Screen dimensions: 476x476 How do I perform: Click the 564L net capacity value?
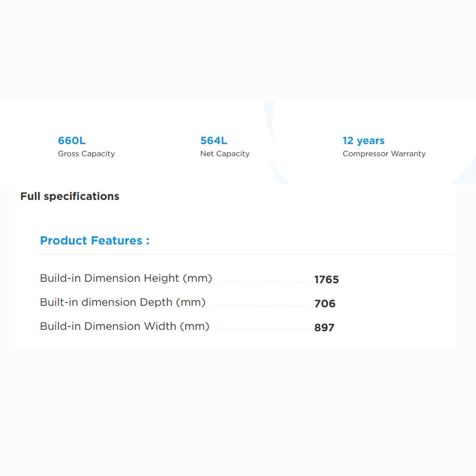coord(214,141)
